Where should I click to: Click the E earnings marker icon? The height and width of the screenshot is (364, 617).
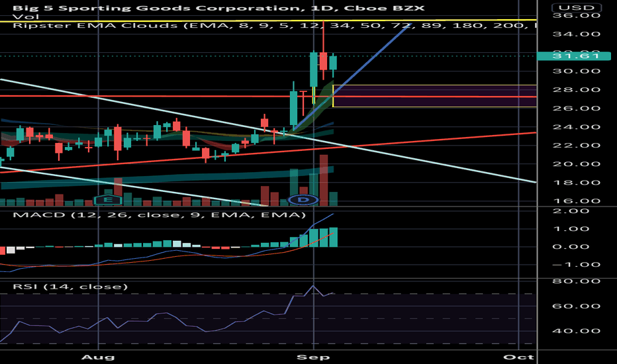108,200
